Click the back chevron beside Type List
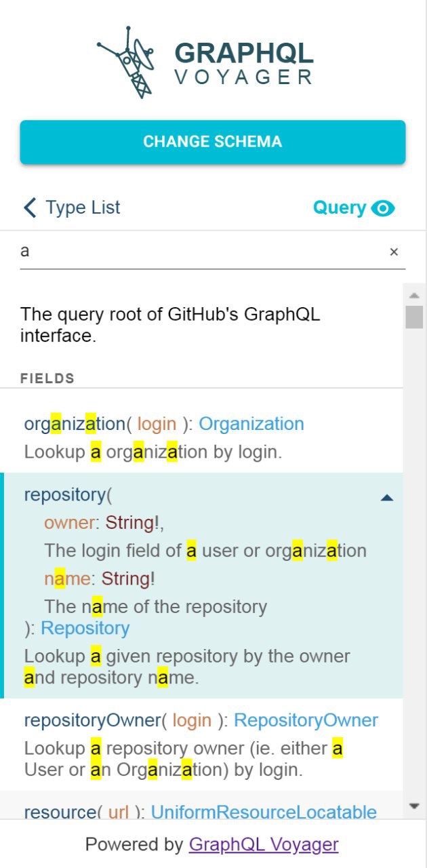The height and width of the screenshot is (868, 427). [30, 208]
